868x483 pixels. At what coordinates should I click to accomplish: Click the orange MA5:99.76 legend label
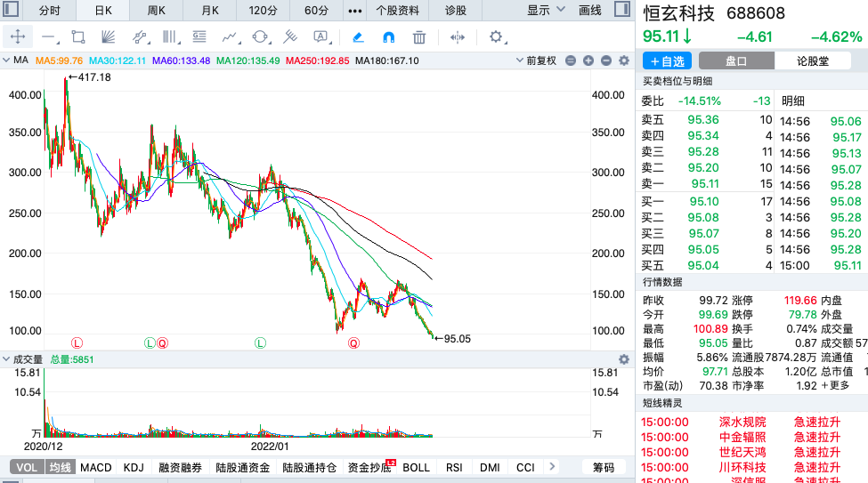click(59, 60)
